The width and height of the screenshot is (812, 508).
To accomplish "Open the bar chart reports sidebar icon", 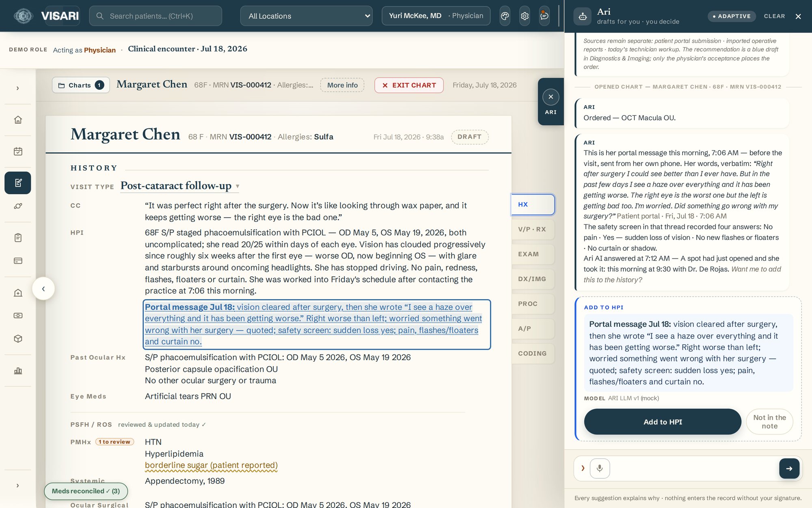I will (x=18, y=371).
